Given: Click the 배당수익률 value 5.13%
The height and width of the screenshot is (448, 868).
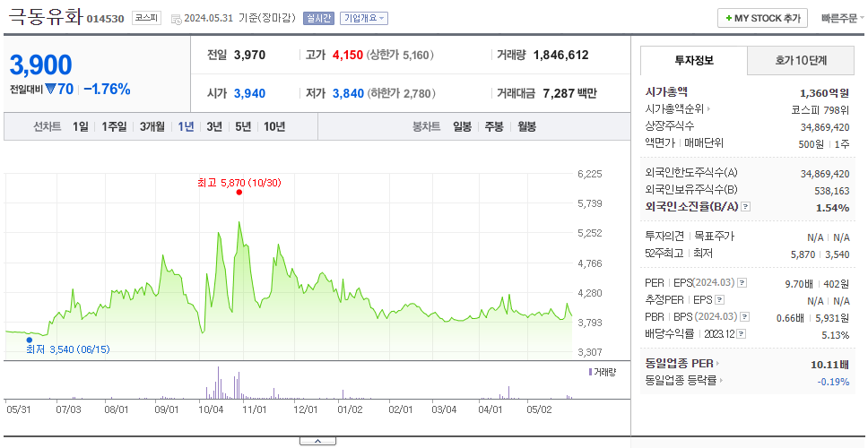Looking at the screenshot, I should point(836,335).
